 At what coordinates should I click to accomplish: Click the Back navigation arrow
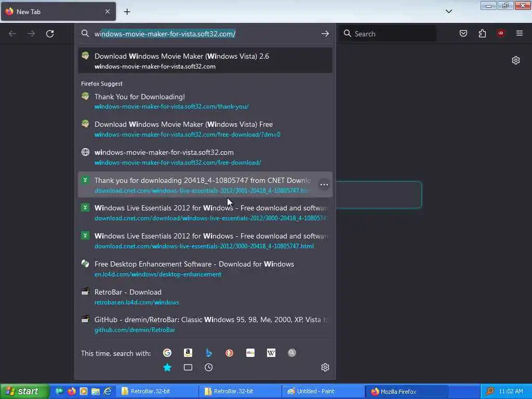tap(12, 34)
